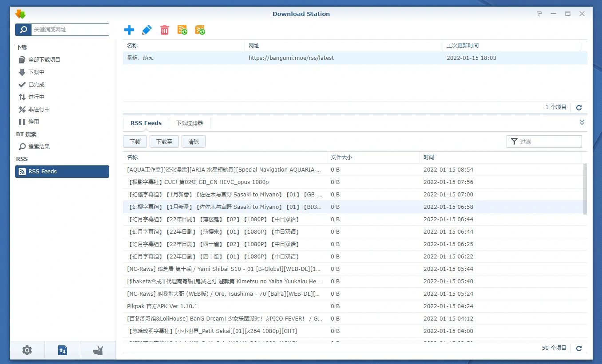Click the pencil edit feed icon
The image size is (602, 364).
tap(147, 30)
